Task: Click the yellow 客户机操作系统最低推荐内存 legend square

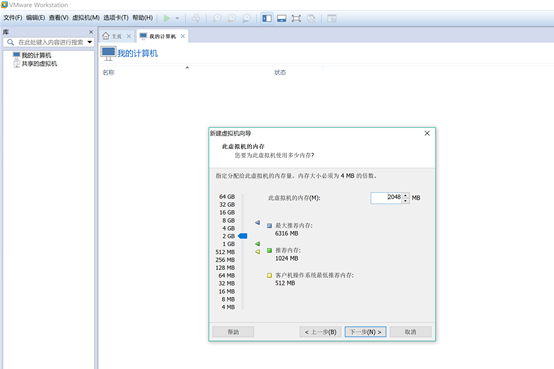Action: click(270, 275)
